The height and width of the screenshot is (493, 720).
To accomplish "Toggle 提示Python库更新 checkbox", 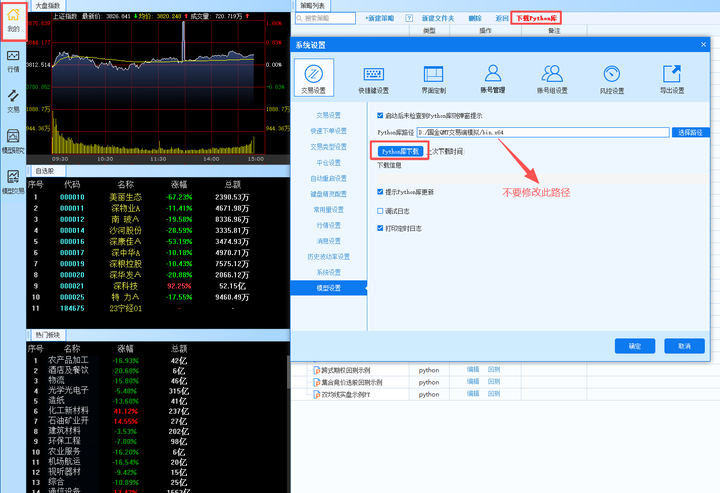I will tap(380, 192).
